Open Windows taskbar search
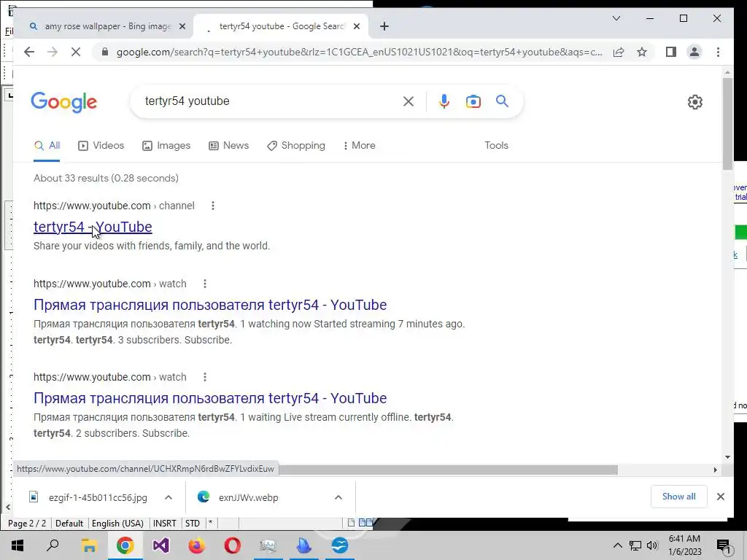Viewport: 747px width, 560px height. 53,545
